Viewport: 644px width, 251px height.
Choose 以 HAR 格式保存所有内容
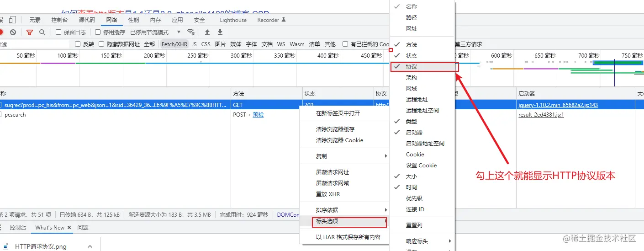tap(343, 237)
